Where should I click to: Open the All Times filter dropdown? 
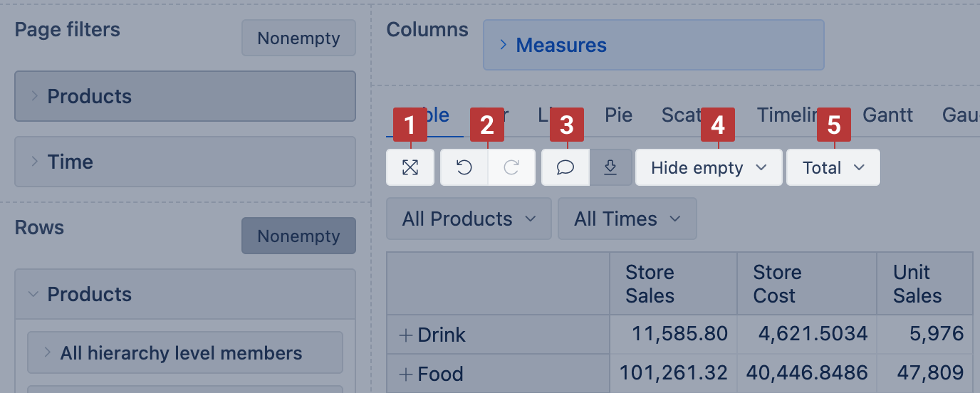tap(627, 219)
